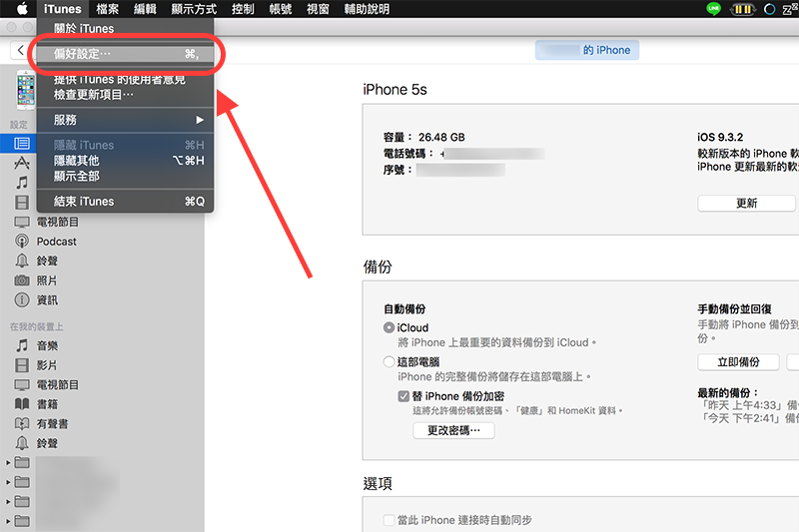Open Podcast section in settings sidebar
799x532 pixels.
click(x=56, y=242)
